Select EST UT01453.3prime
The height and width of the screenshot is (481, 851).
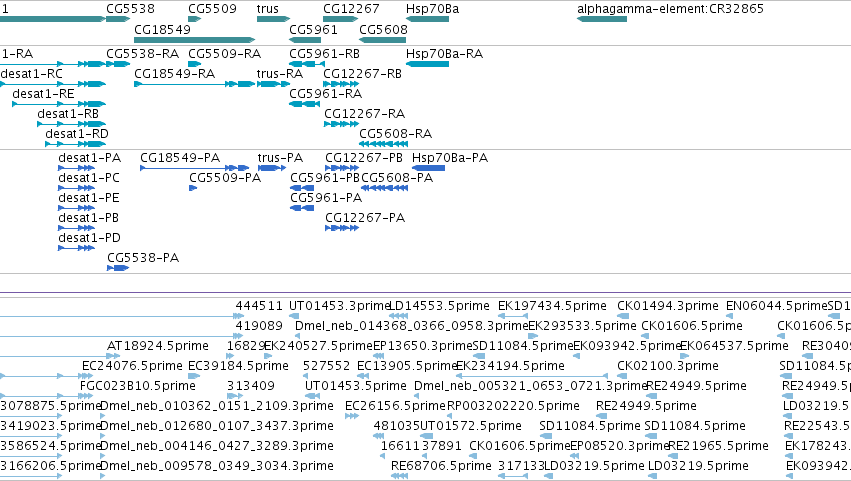pyautogui.click(x=340, y=306)
